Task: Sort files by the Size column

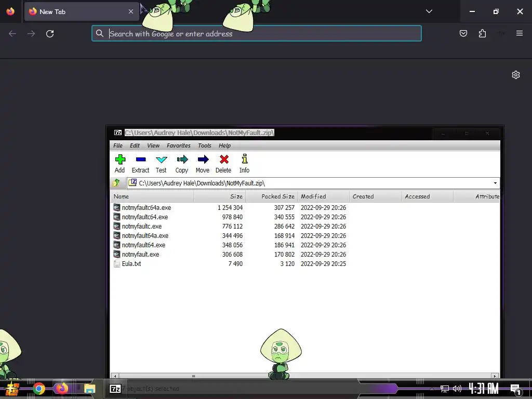Action: (220, 196)
